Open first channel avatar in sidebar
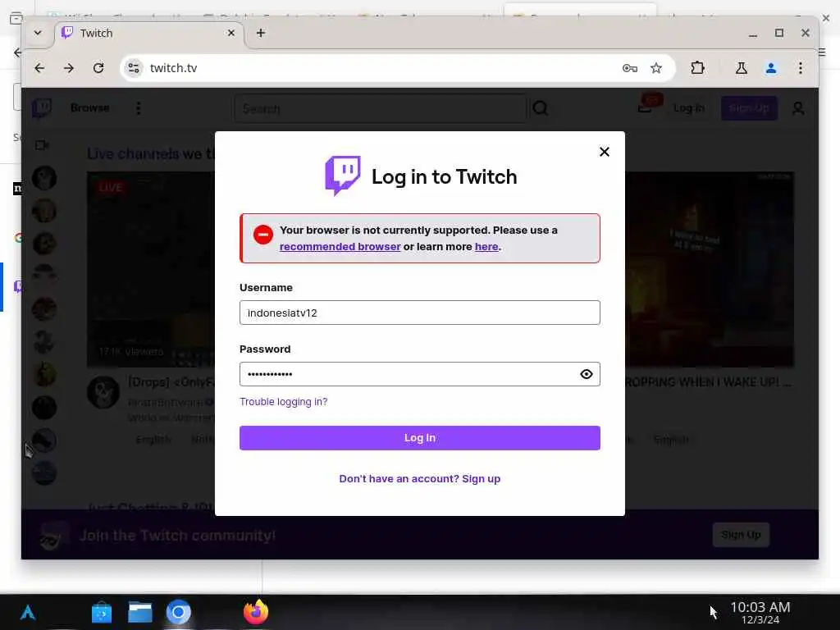Image resolution: width=840 pixels, height=630 pixels. [44, 178]
